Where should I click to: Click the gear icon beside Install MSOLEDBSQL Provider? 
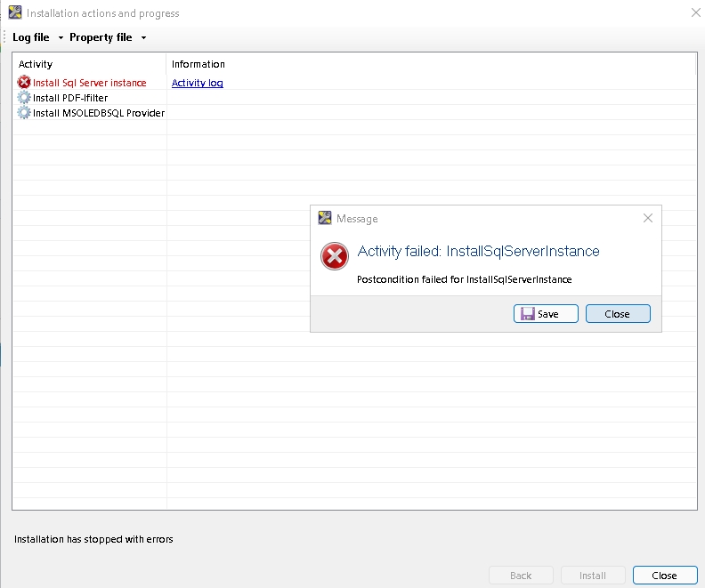24,113
